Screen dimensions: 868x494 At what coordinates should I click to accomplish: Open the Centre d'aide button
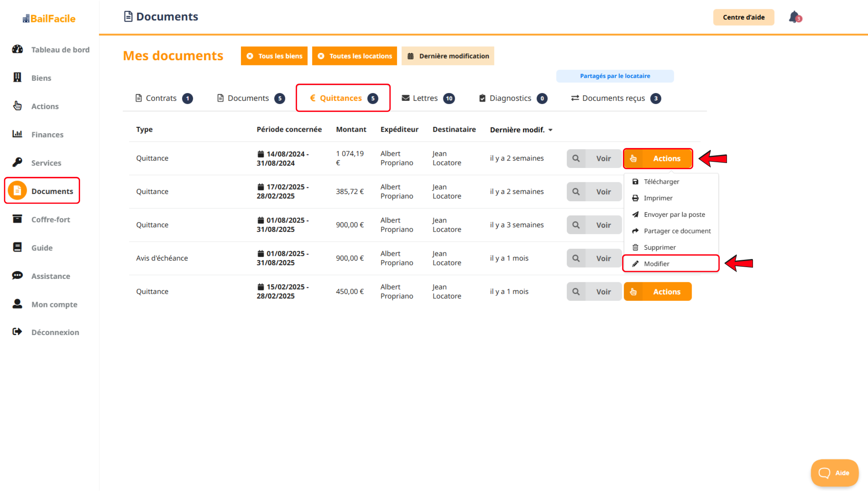click(x=743, y=17)
